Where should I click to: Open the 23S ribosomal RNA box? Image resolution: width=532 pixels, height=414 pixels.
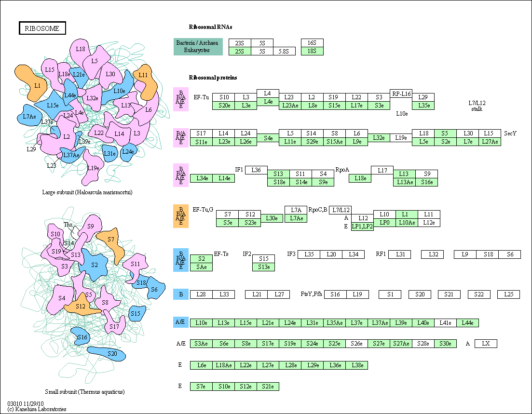(x=240, y=43)
